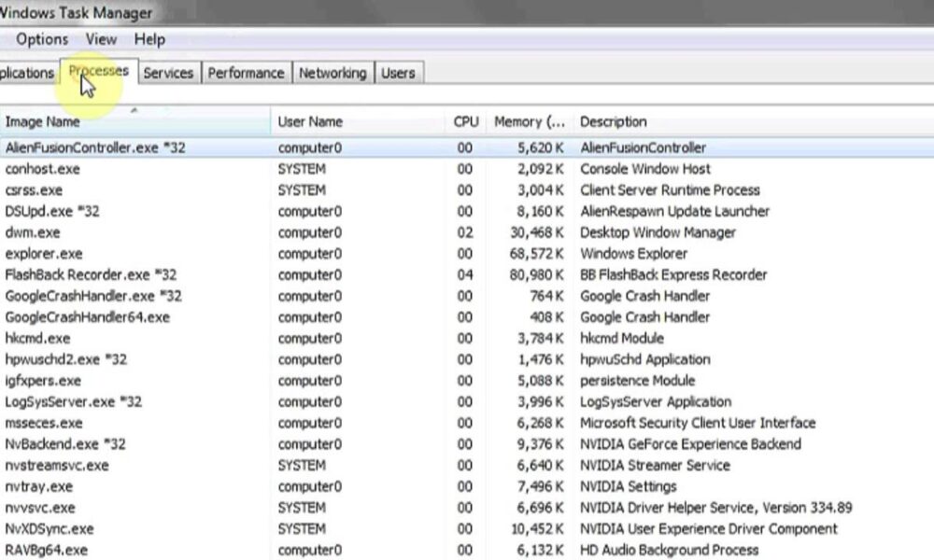The width and height of the screenshot is (934, 560).
Task: Sort processes by CPU column header
Action: [x=466, y=121]
